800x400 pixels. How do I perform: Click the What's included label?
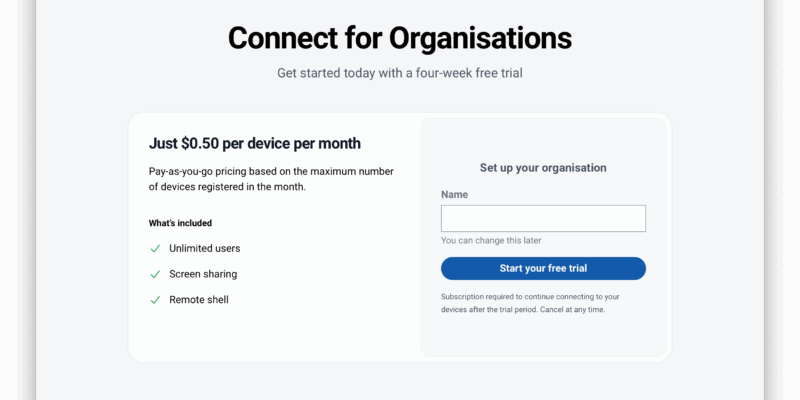pyautogui.click(x=180, y=223)
